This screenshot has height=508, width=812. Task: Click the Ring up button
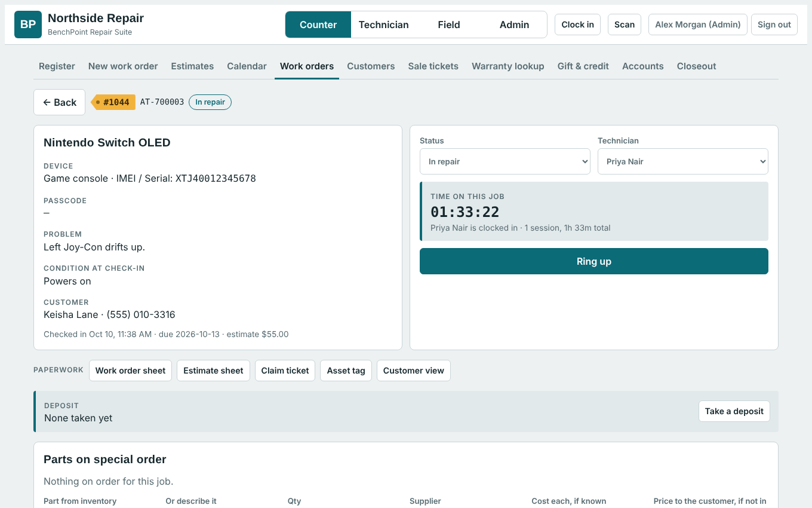coord(594,261)
